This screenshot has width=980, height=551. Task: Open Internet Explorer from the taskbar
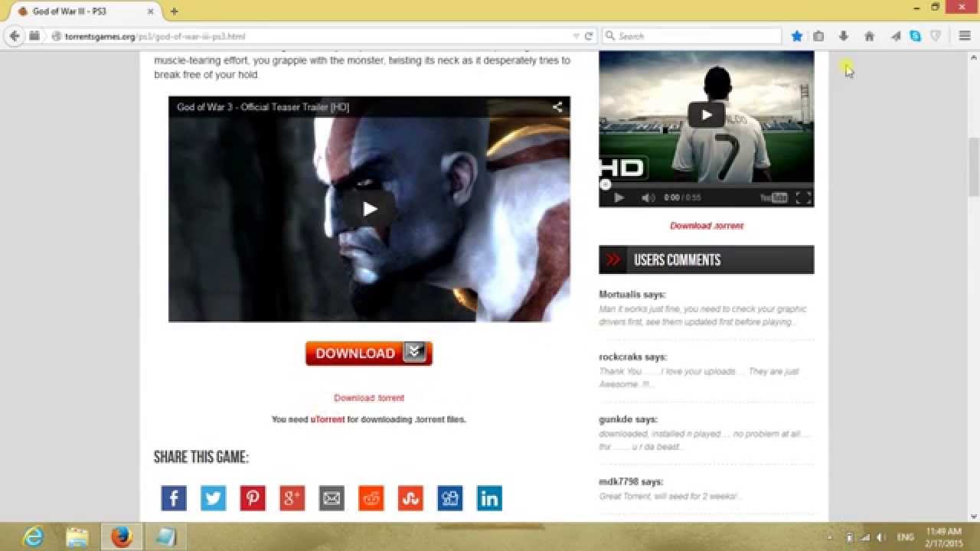click(x=33, y=537)
